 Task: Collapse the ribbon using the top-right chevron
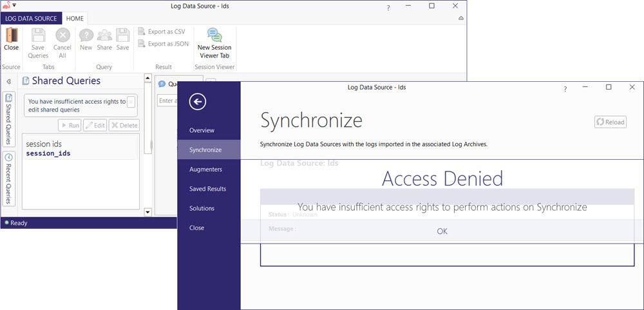tap(461, 19)
